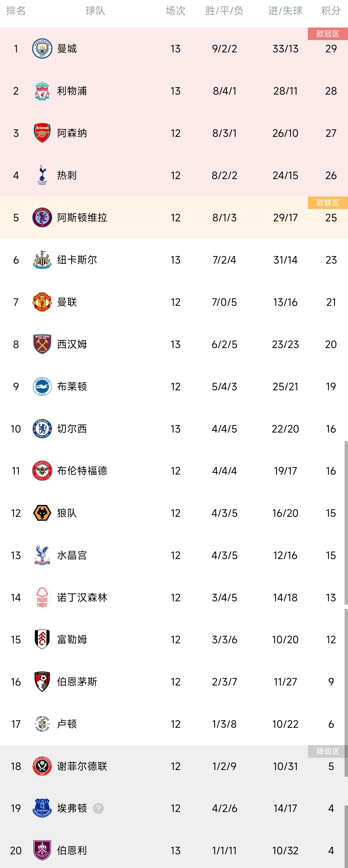Image resolution: width=348 pixels, height=868 pixels.
Task: Click the 积分 column header
Action: pyautogui.click(x=330, y=11)
